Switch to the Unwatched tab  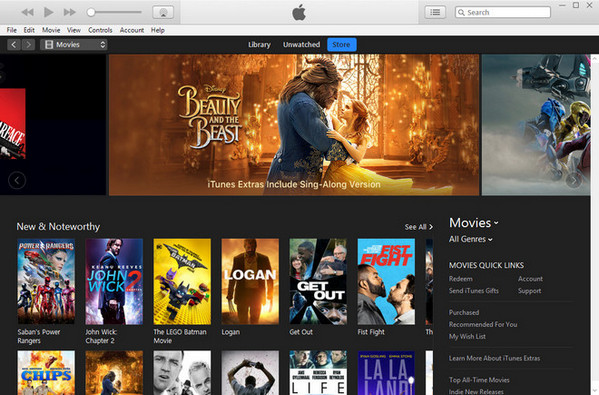pyautogui.click(x=301, y=45)
